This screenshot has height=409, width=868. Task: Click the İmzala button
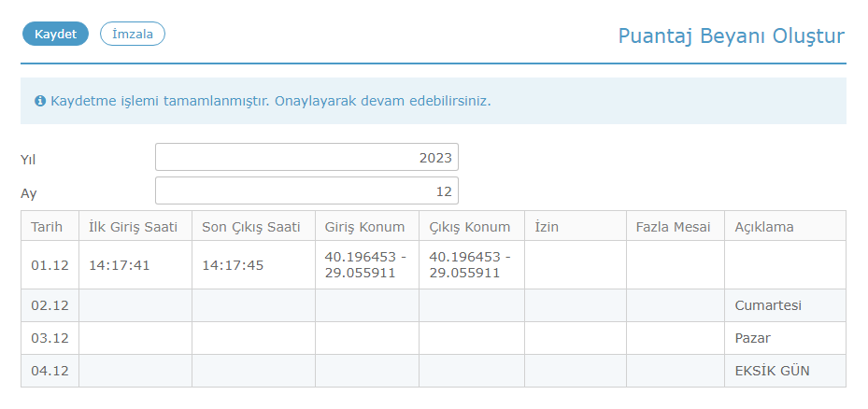133,34
